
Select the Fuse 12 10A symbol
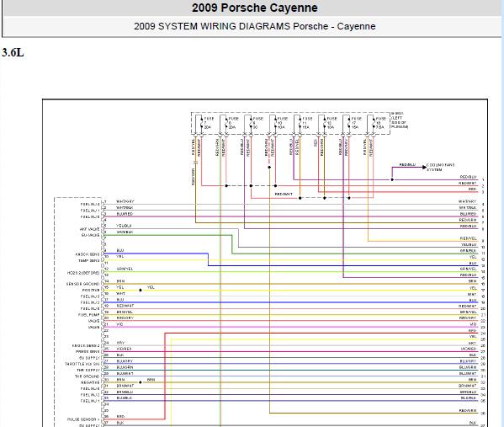click(x=326, y=123)
